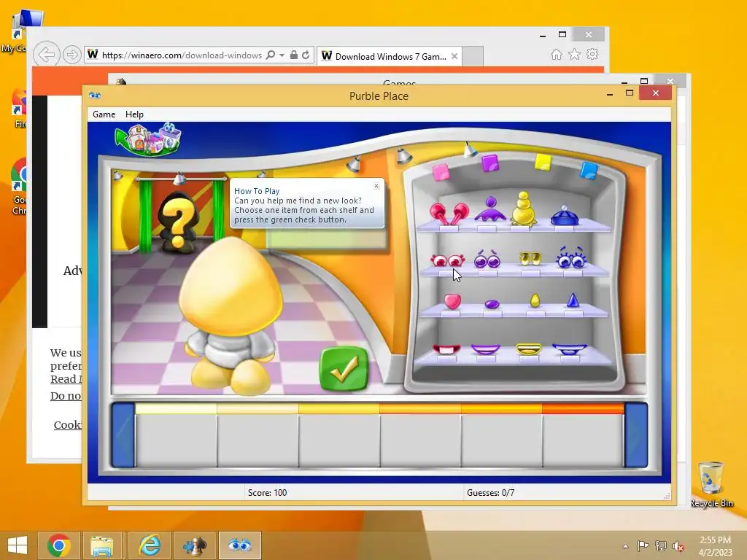Select the red mushroom-shaped hat

pos(449,214)
